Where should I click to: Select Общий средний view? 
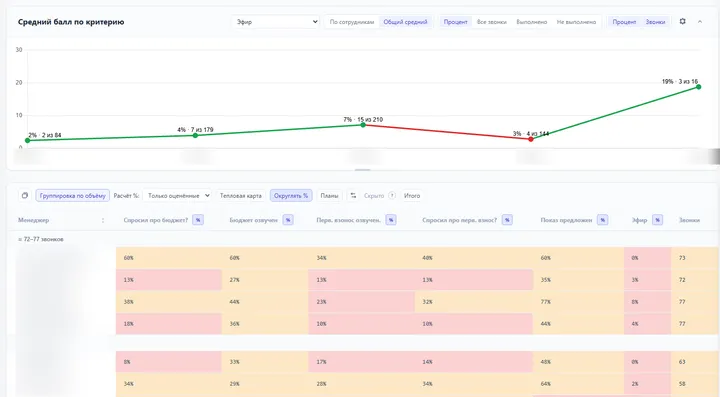click(x=405, y=22)
